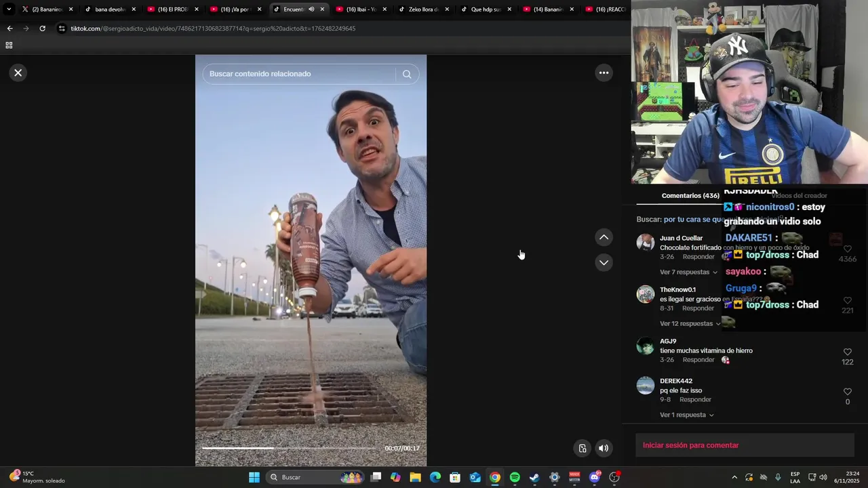Open Outlook from the taskbar

475,477
